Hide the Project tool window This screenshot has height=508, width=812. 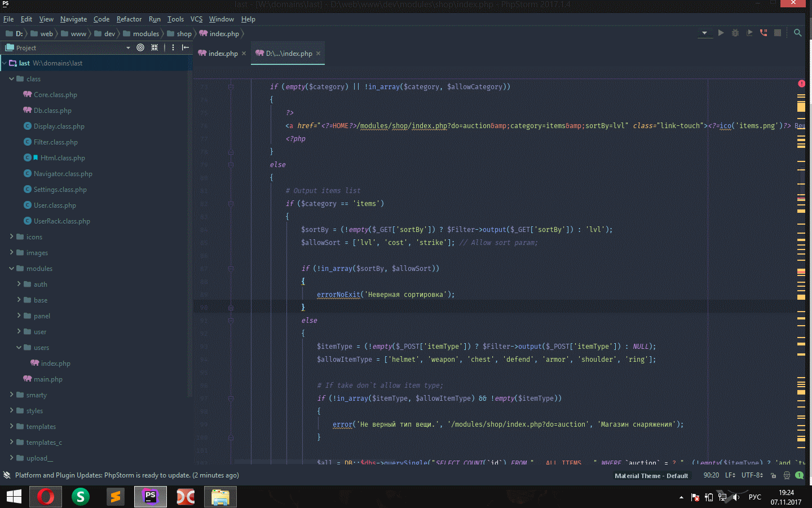pos(186,48)
